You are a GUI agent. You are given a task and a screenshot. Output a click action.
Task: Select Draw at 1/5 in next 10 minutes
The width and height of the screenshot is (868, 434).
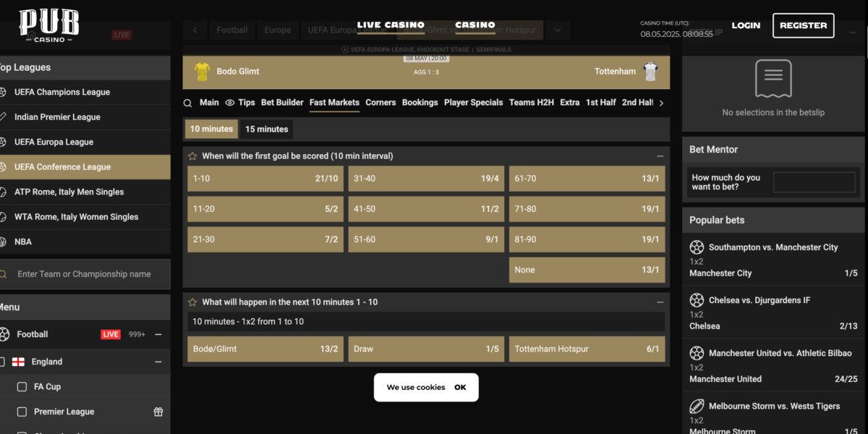point(426,349)
